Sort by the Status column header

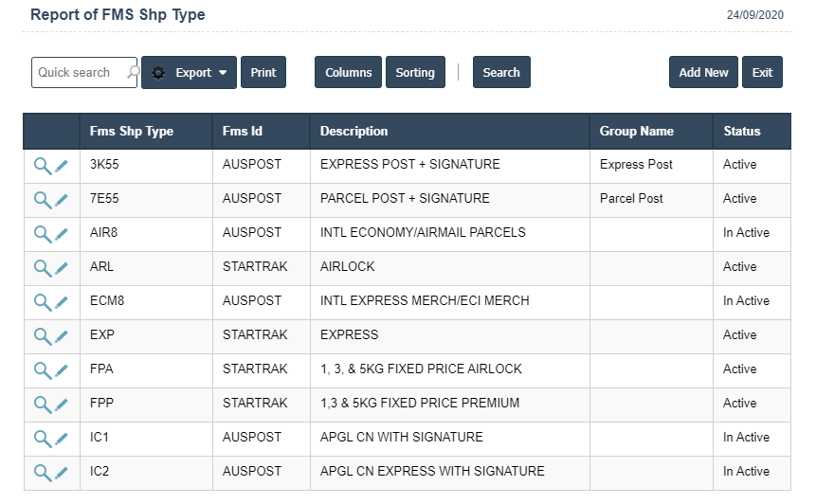742,132
